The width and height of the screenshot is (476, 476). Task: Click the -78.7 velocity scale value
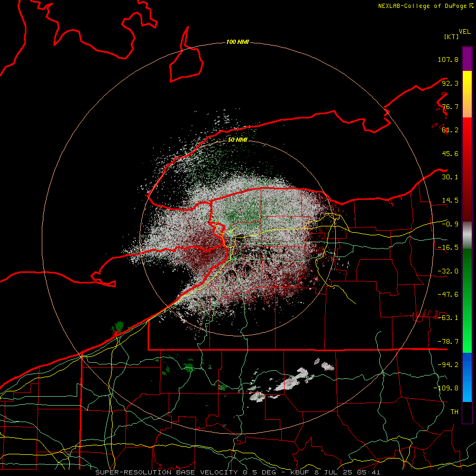pyautogui.click(x=448, y=342)
